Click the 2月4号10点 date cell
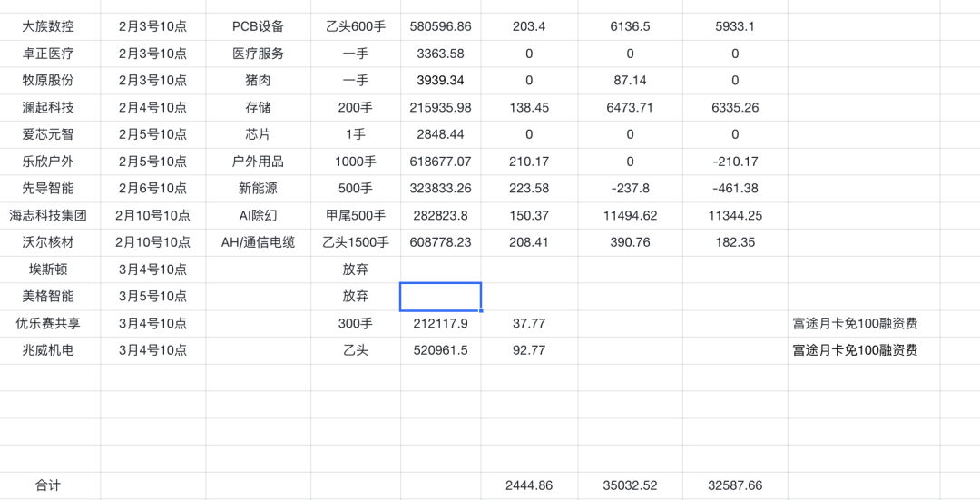This screenshot has width=980, height=500. (x=153, y=107)
